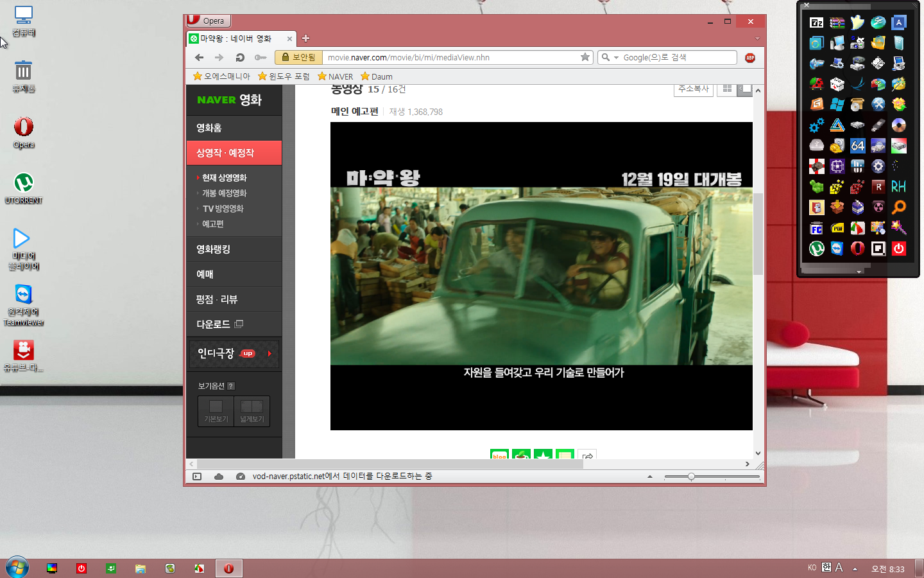Expand the launcher panel bottom arrow

click(859, 272)
